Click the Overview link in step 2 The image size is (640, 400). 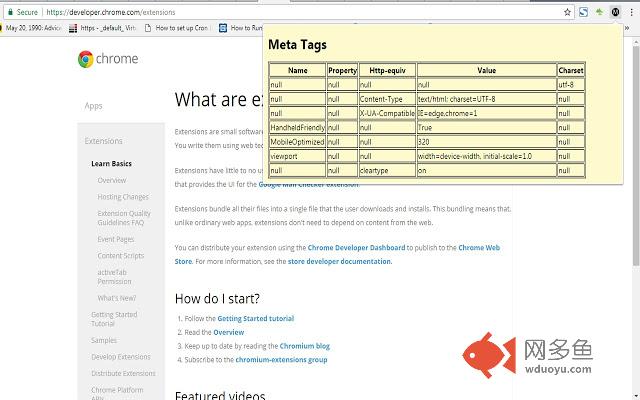[x=229, y=332]
